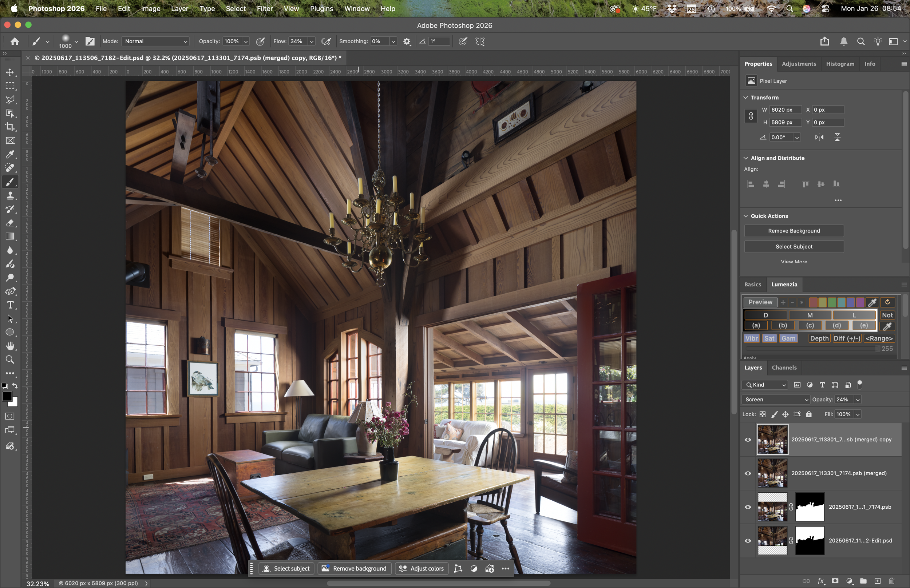Click the flip horizontal icon in Transform
Viewport: 910px width, 588px height.
pos(819,137)
